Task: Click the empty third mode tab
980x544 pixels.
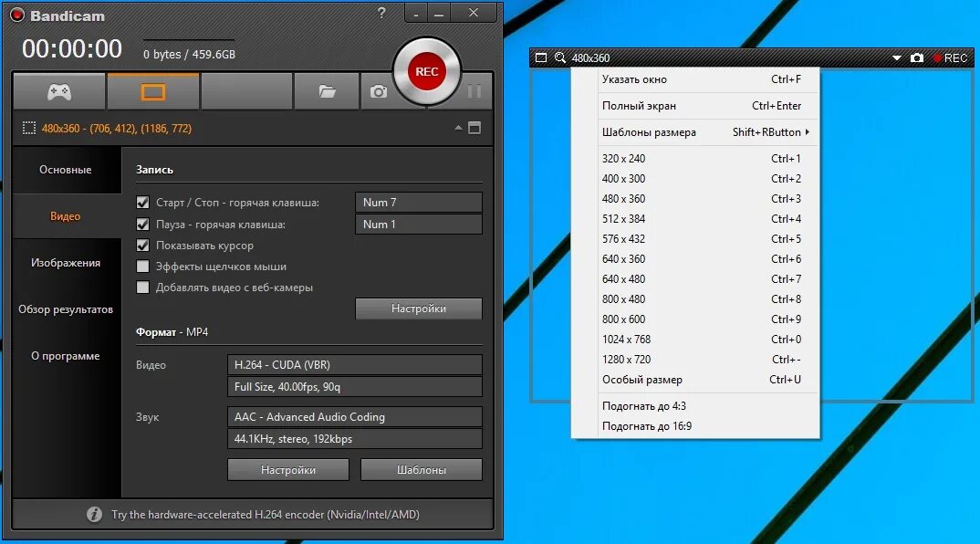Action: [247, 92]
